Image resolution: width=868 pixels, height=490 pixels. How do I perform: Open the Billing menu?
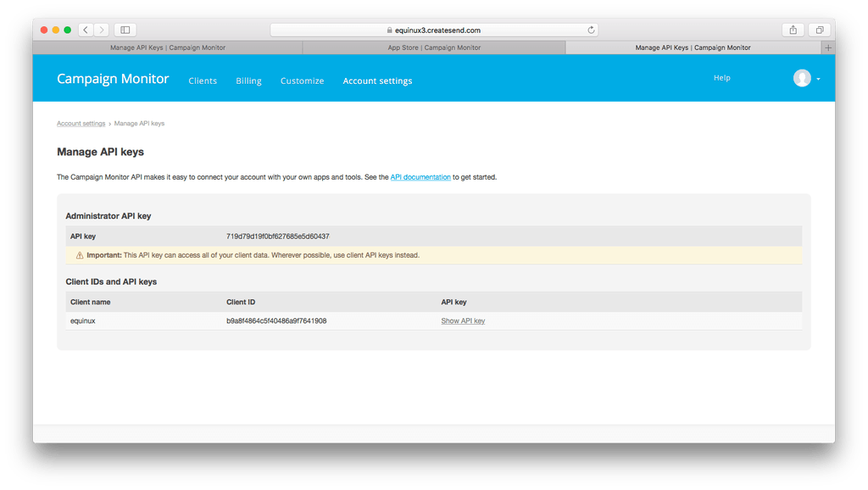click(x=248, y=81)
